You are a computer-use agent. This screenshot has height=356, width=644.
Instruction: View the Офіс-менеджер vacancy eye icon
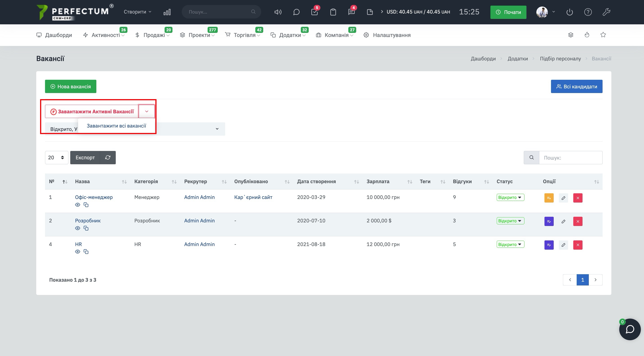coord(77,205)
